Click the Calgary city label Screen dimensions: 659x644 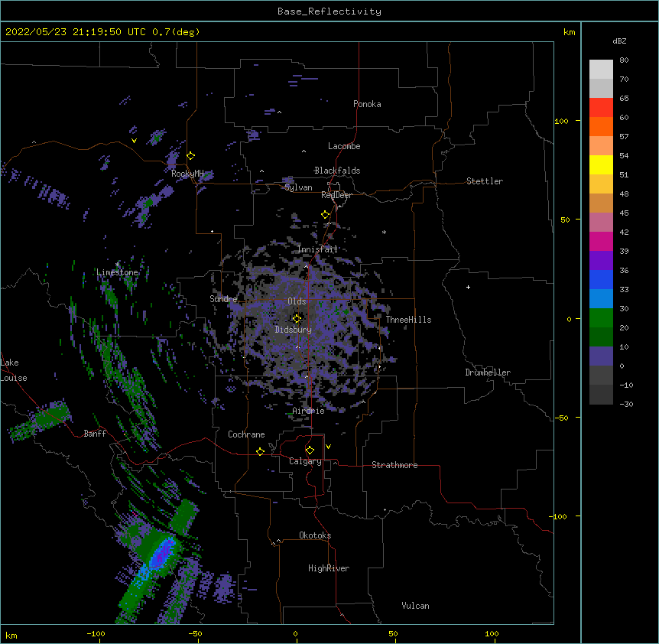tap(306, 461)
